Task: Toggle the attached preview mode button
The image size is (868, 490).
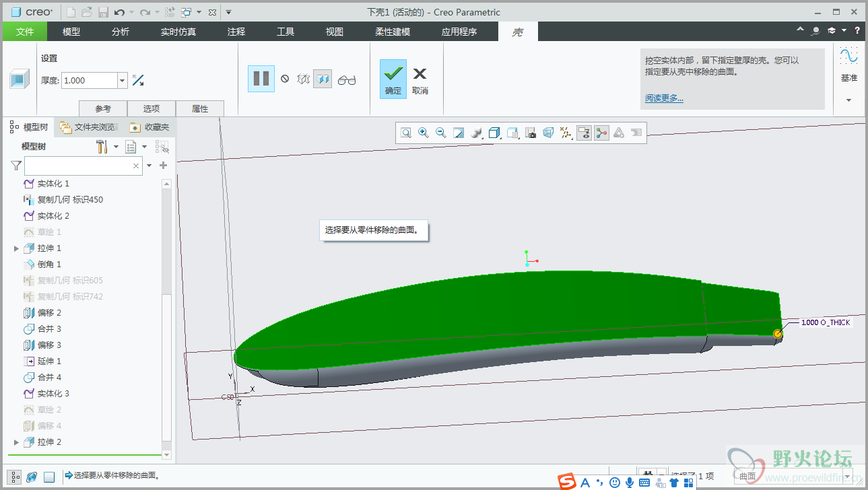Action: point(323,79)
